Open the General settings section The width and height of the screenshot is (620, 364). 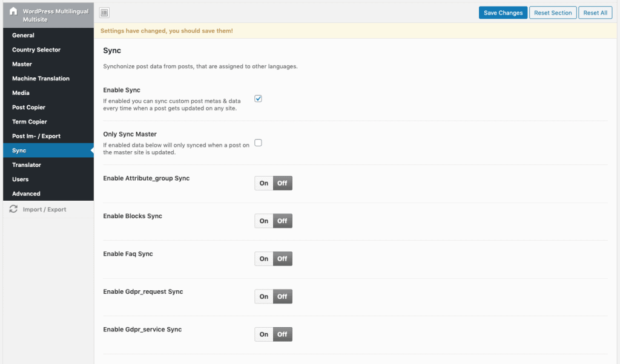[x=23, y=35]
